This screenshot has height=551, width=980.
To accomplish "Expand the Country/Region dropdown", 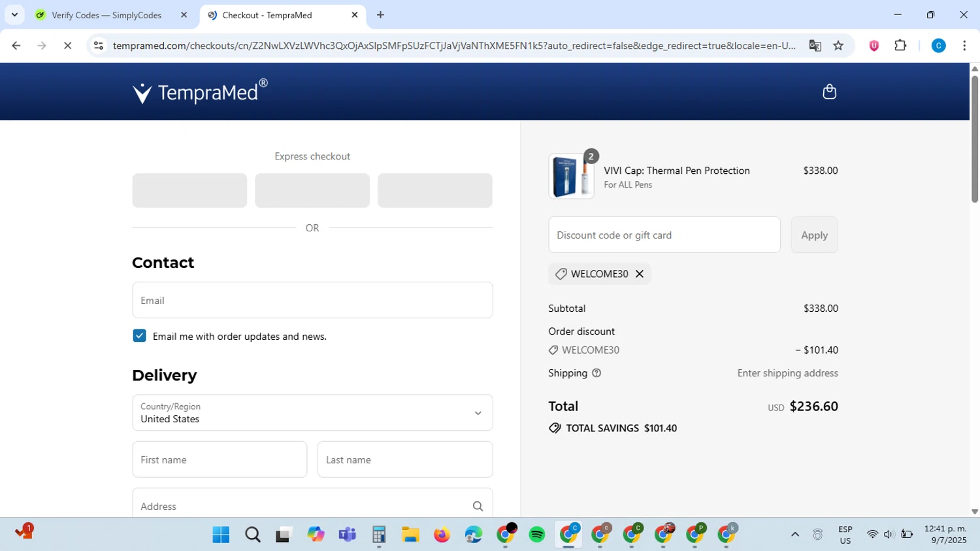I will 312,412.
